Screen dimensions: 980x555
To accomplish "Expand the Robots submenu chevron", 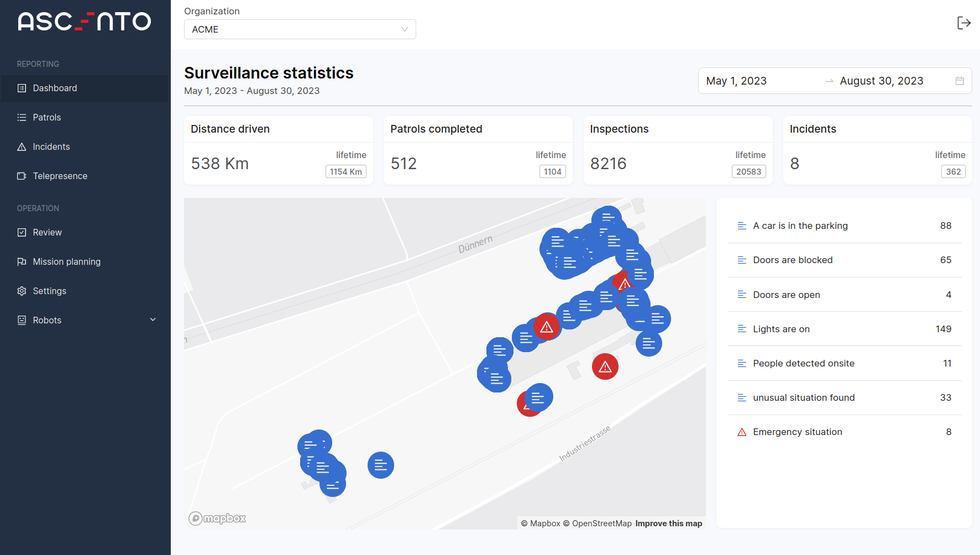I will (x=153, y=320).
